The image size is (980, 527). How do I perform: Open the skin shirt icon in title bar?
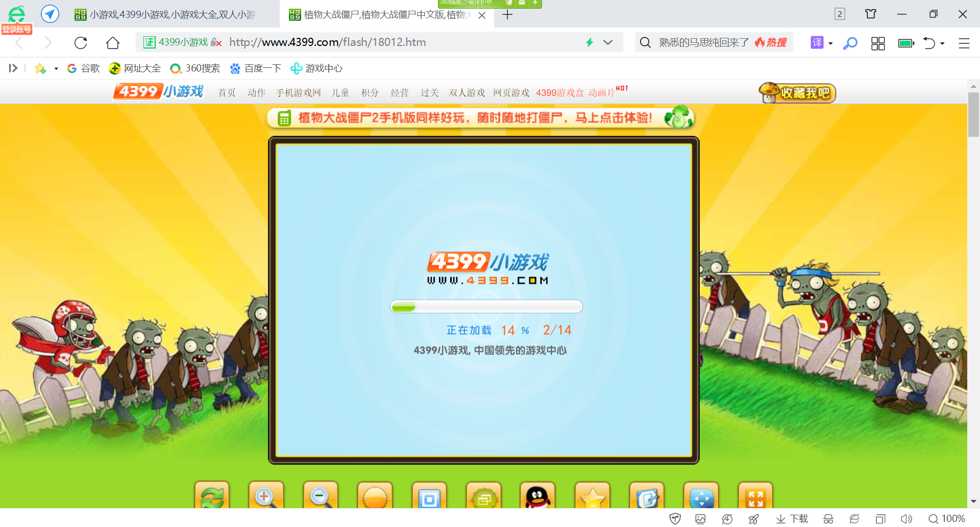[x=871, y=14]
